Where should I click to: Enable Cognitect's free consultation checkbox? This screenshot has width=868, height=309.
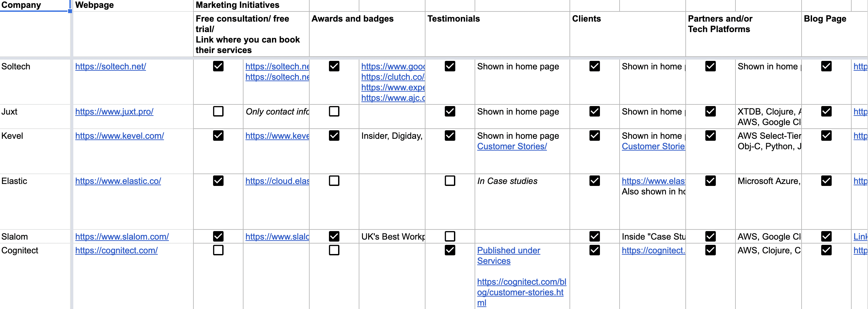(x=218, y=250)
